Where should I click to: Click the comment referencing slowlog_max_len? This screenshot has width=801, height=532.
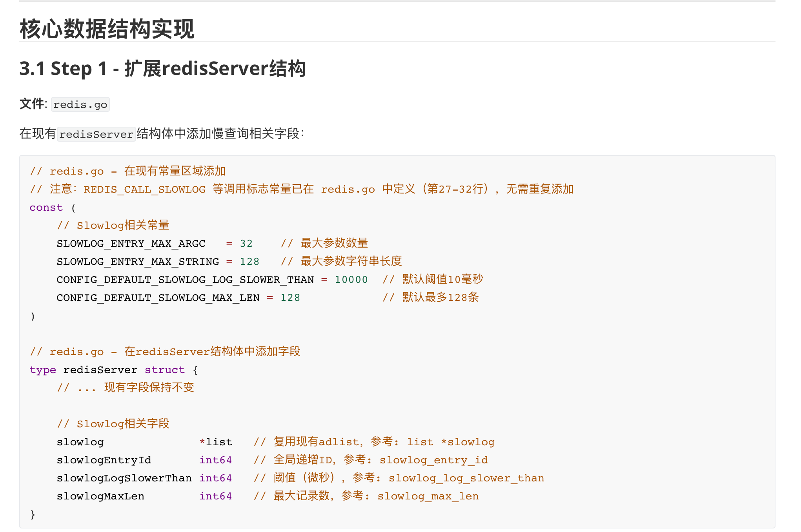tap(366, 496)
